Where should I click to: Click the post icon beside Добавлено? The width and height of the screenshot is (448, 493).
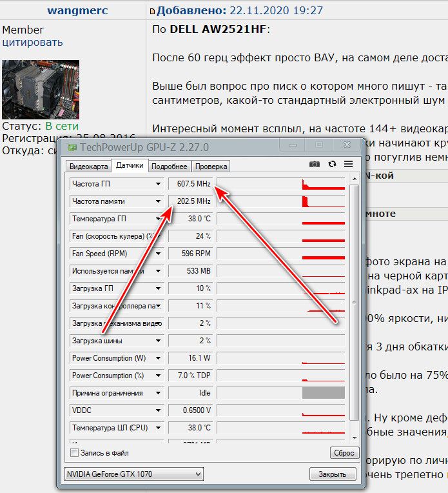(152, 12)
